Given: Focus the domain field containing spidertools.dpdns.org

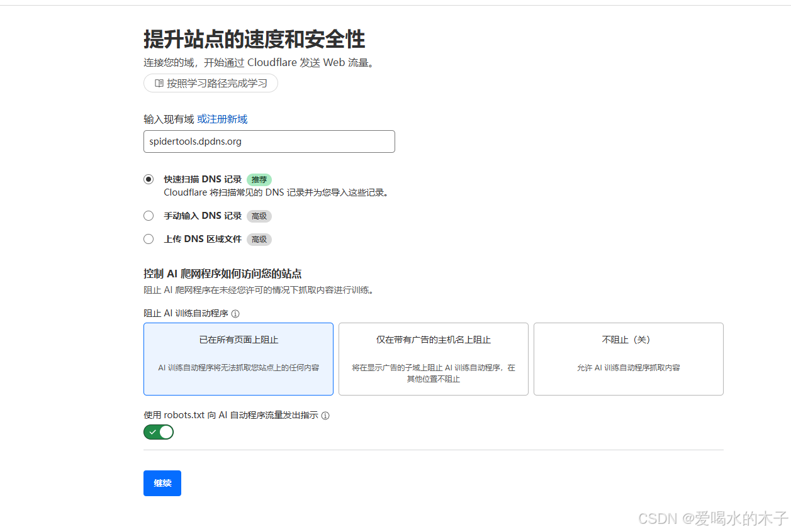Looking at the screenshot, I should click(x=269, y=141).
